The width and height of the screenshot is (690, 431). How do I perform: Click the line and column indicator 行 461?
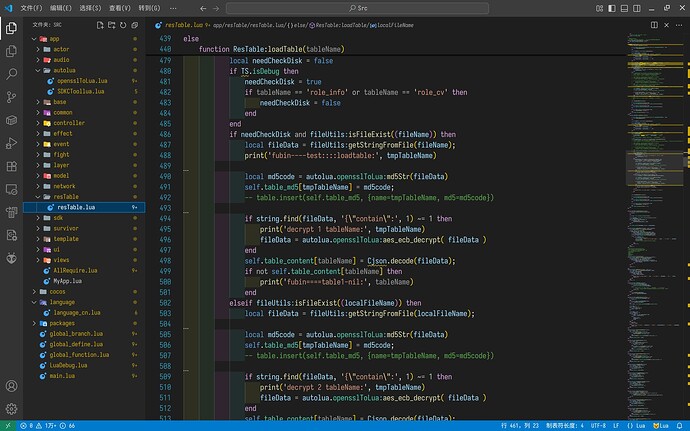point(520,426)
